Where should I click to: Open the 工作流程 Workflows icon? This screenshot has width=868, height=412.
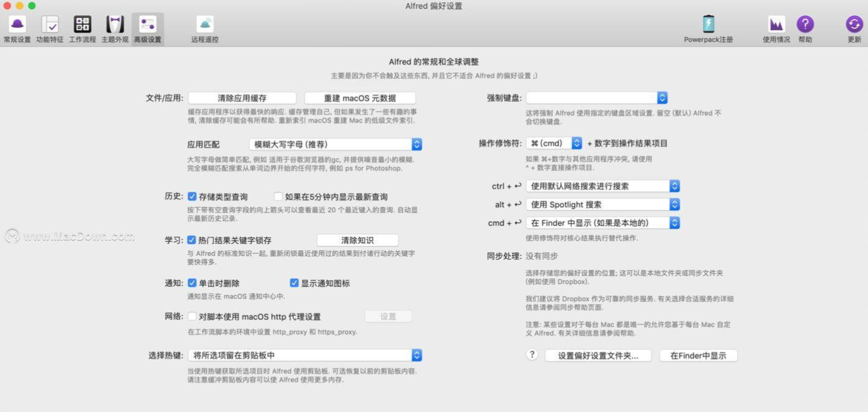click(x=82, y=25)
